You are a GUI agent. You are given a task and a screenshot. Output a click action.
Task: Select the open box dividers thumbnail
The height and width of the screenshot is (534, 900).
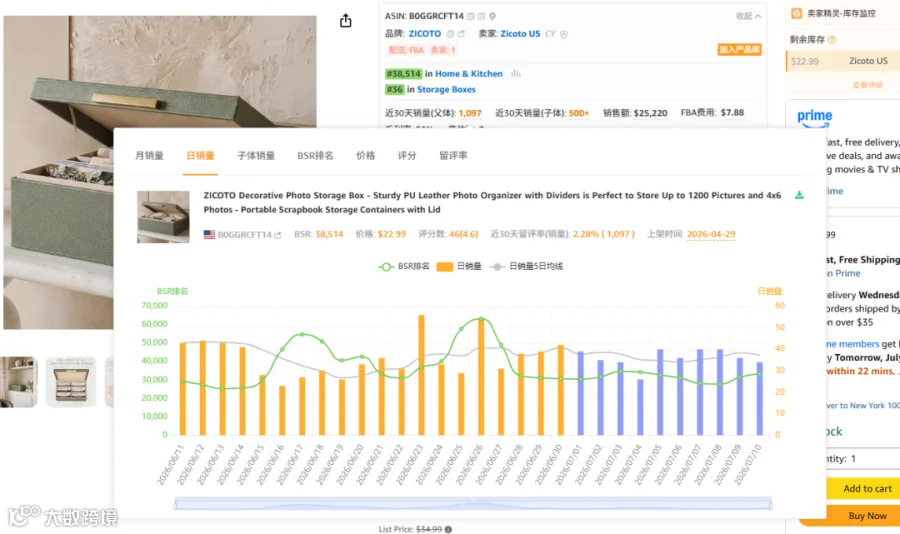pos(71,382)
